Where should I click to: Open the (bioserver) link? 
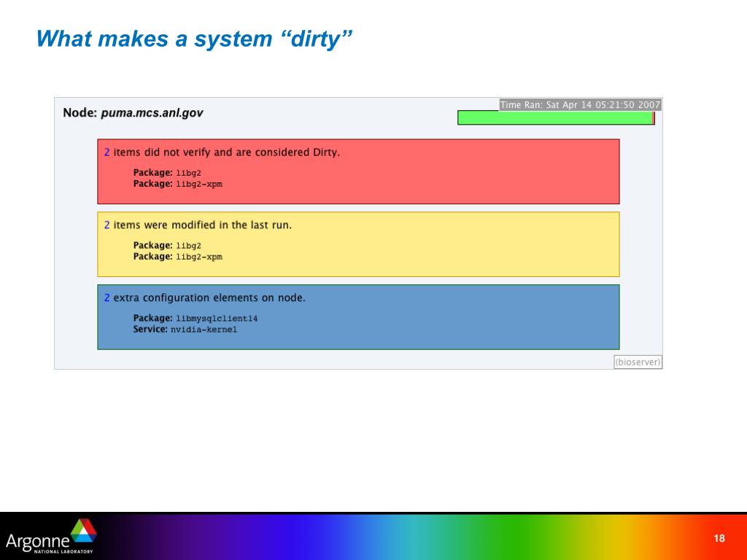(x=638, y=362)
